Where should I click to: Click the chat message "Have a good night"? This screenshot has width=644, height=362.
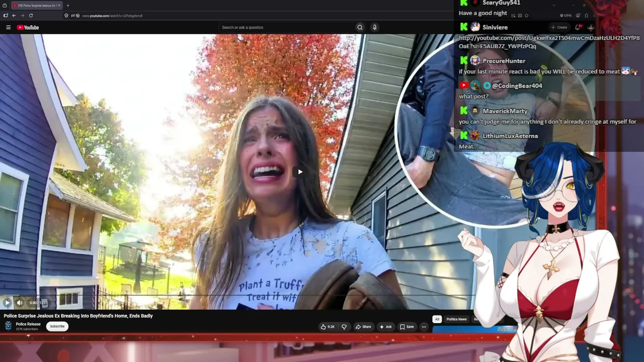(483, 13)
